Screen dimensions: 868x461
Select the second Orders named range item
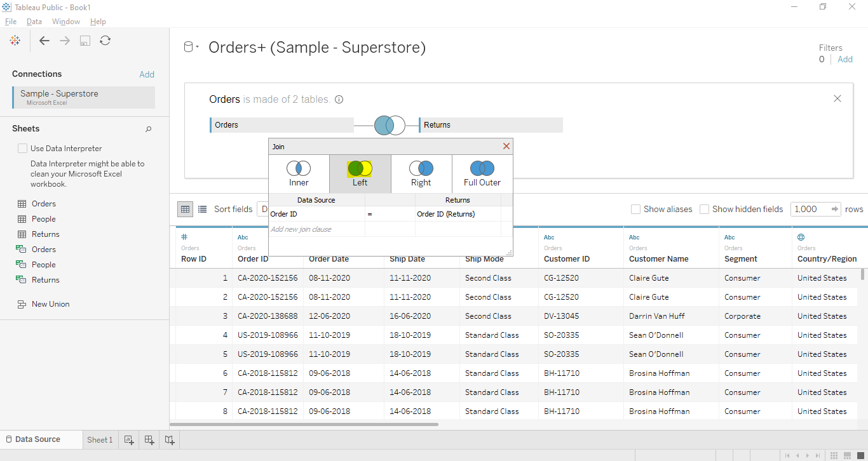click(x=44, y=250)
